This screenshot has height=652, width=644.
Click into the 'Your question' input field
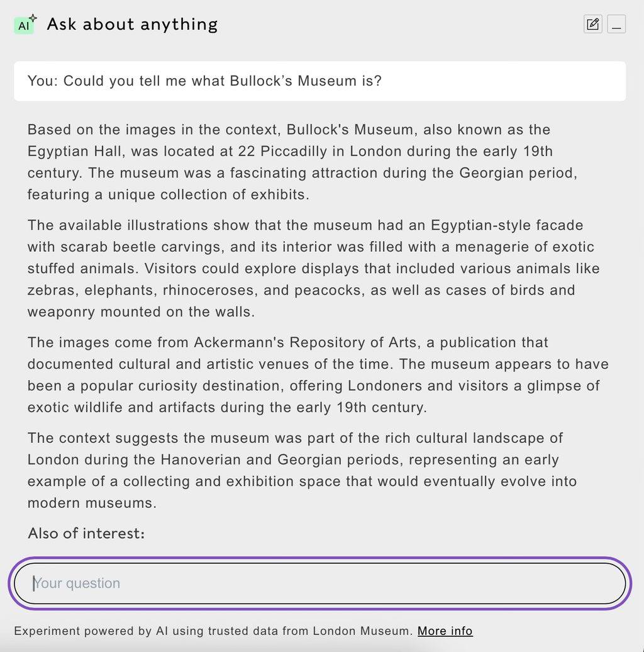319,583
